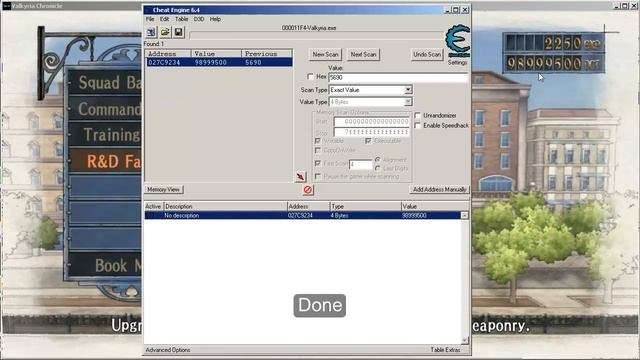The height and width of the screenshot is (360, 640).
Task: Click the memory scan Stop address field
Action: pos(371,132)
